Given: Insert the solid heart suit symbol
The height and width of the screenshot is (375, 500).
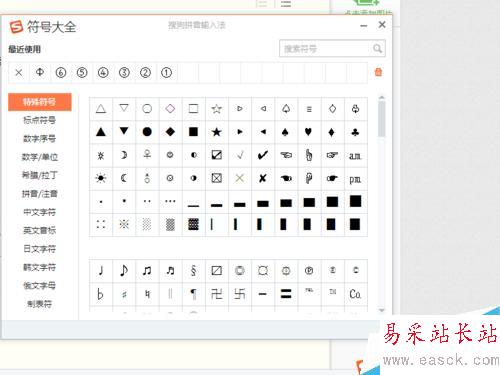Looking at the screenshot, I should [x=309, y=132].
